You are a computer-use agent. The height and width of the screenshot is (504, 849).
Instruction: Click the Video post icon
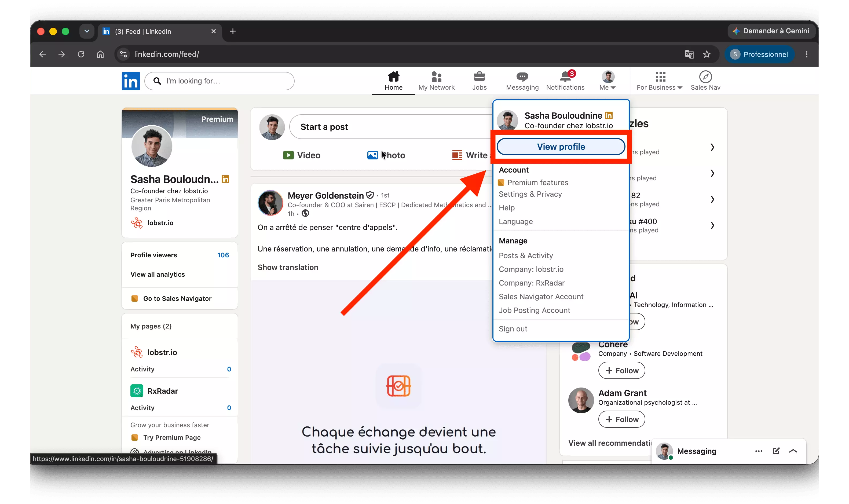tap(288, 155)
